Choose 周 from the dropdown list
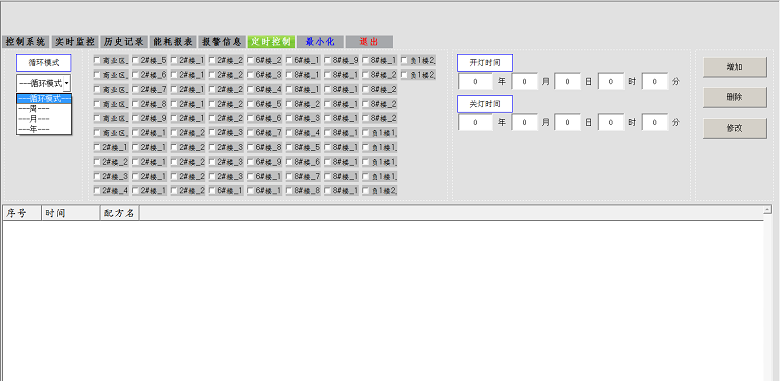The width and height of the screenshot is (780, 381). point(44,108)
